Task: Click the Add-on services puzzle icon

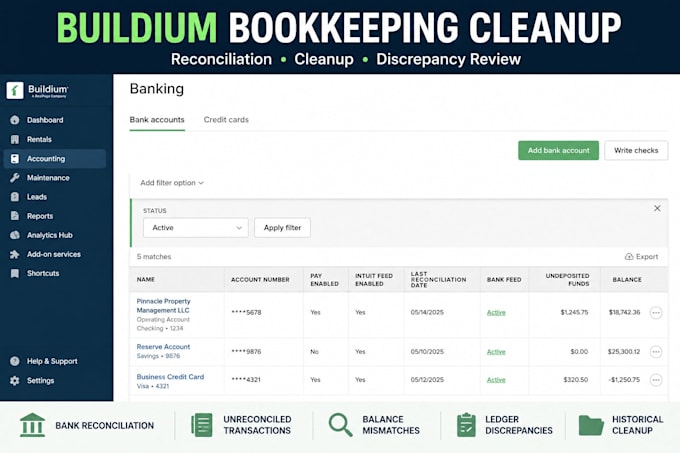Action: [x=15, y=254]
